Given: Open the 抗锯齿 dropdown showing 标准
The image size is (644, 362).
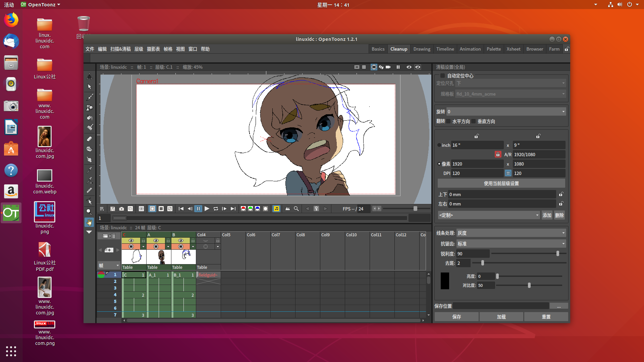Looking at the screenshot, I should [x=511, y=244].
